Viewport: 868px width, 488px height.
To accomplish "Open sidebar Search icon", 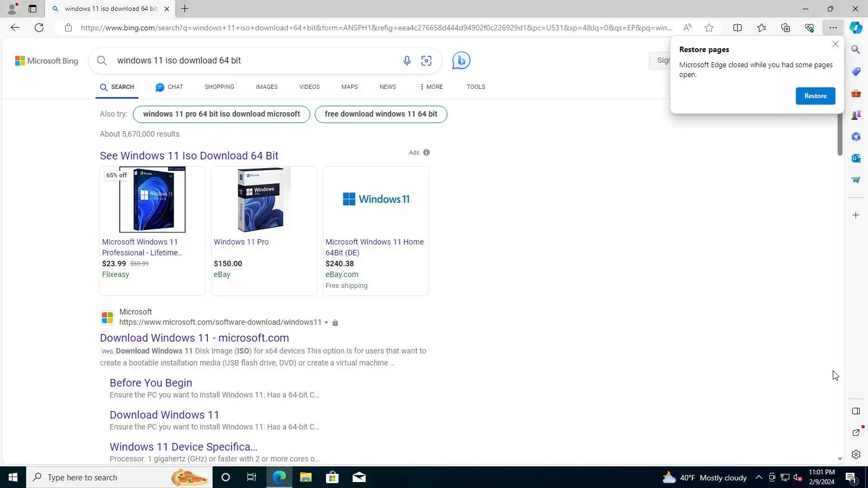I will [x=856, y=50].
